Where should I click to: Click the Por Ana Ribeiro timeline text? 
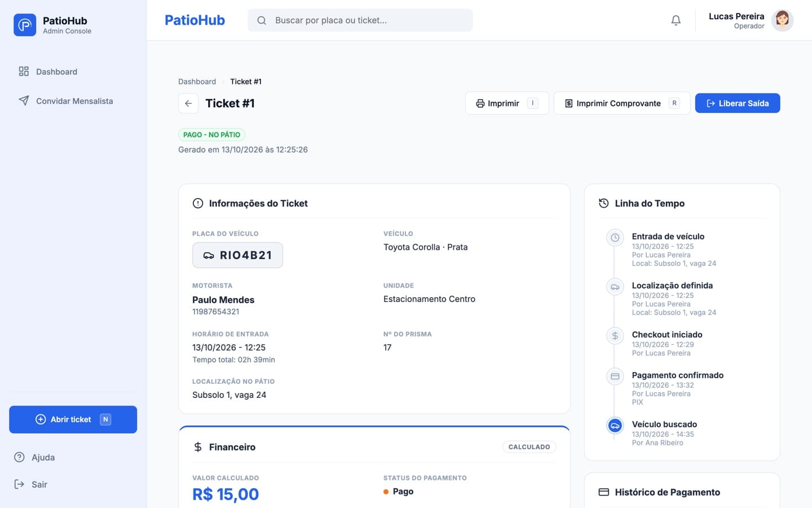point(657,443)
